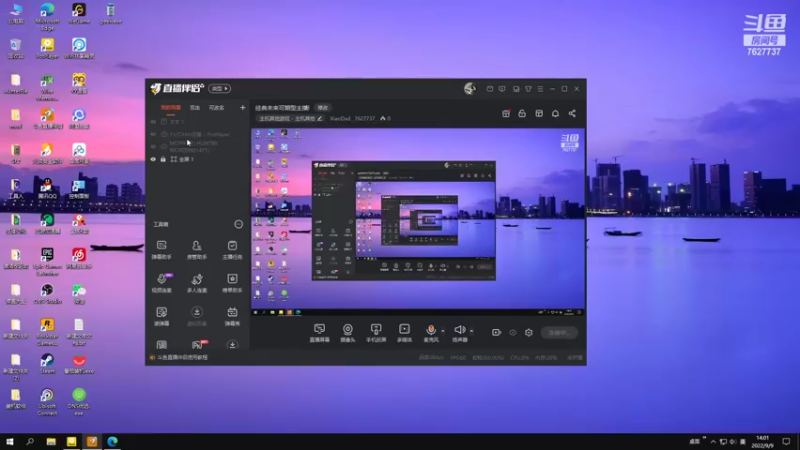Viewport: 800px width, 450px height.
Task: Show the hidden TVCAM PotPlayer source
Action: tap(153, 134)
